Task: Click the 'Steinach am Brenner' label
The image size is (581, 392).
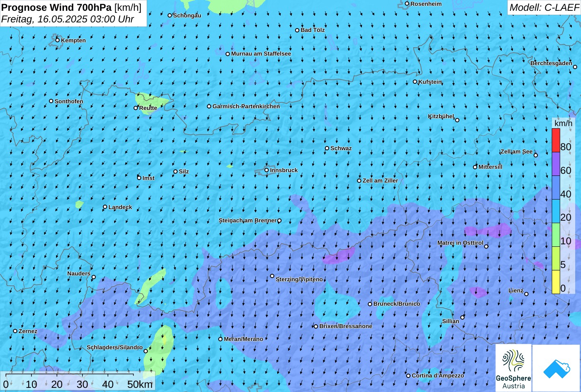Action: click(248, 220)
